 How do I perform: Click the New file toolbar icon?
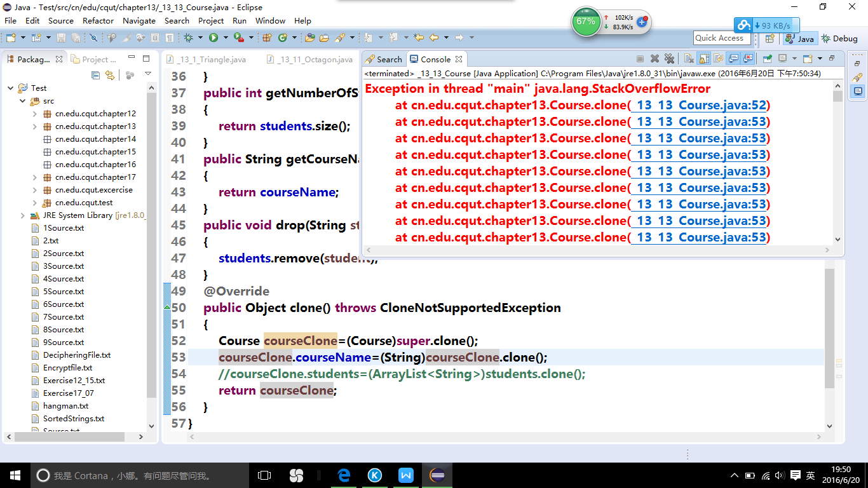(11, 38)
